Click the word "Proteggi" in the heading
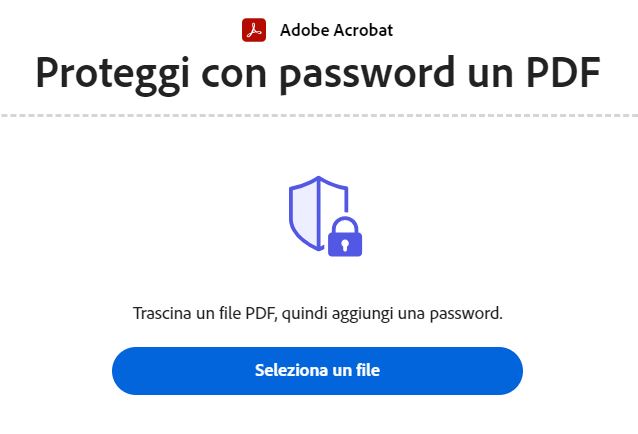The width and height of the screenshot is (638, 434). pyautogui.click(x=112, y=75)
